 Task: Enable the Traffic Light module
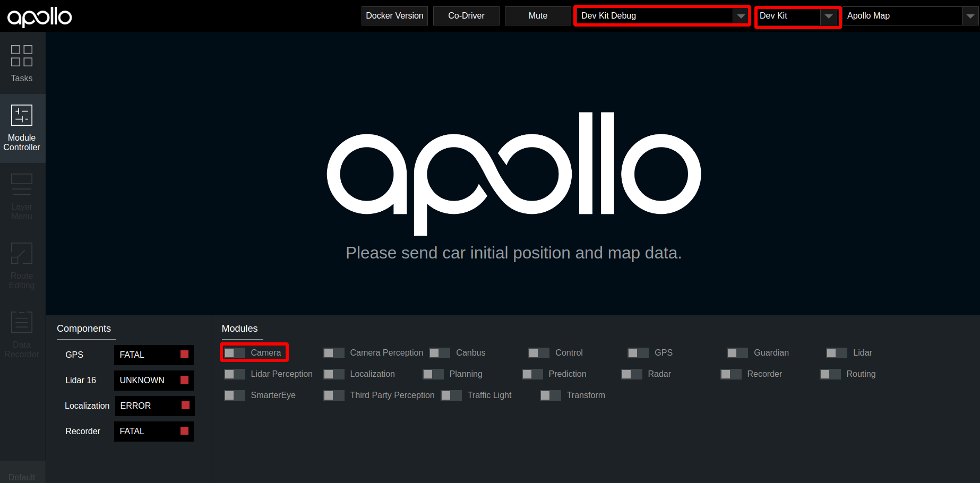pos(451,395)
